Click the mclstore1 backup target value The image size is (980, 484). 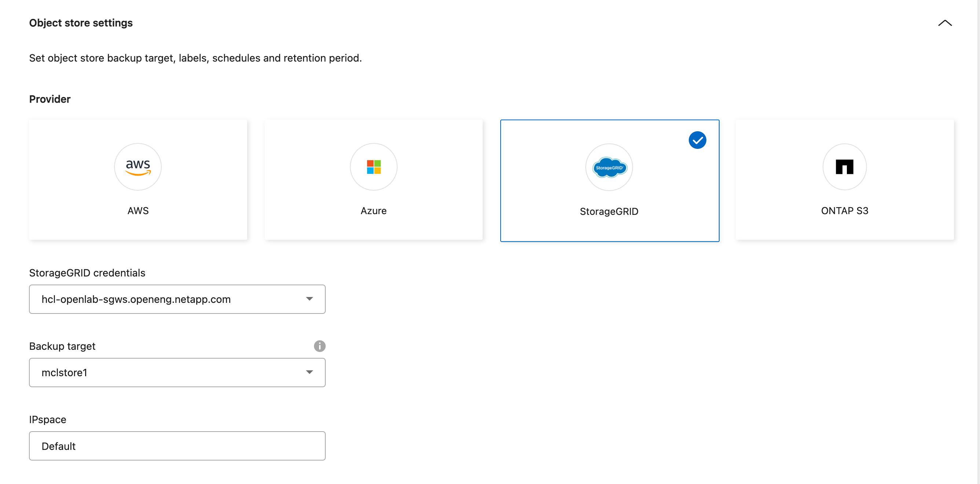pos(64,373)
